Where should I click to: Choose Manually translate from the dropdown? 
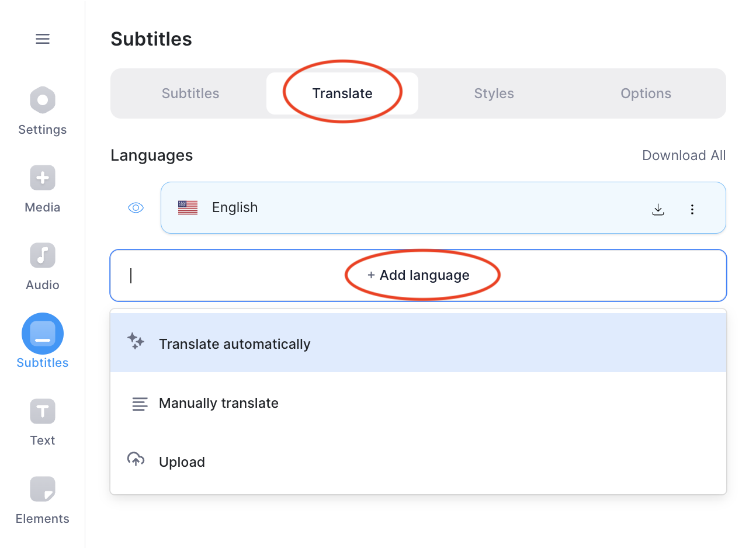219,403
